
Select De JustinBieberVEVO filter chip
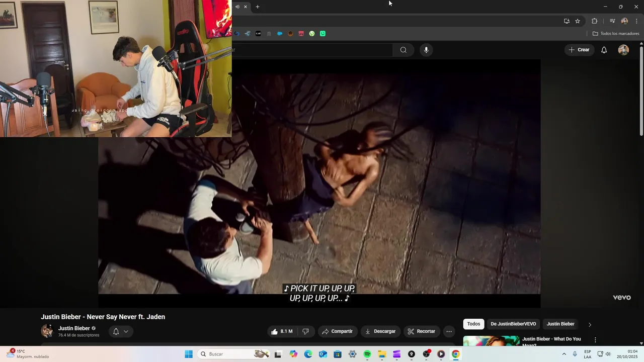point(513,324)
